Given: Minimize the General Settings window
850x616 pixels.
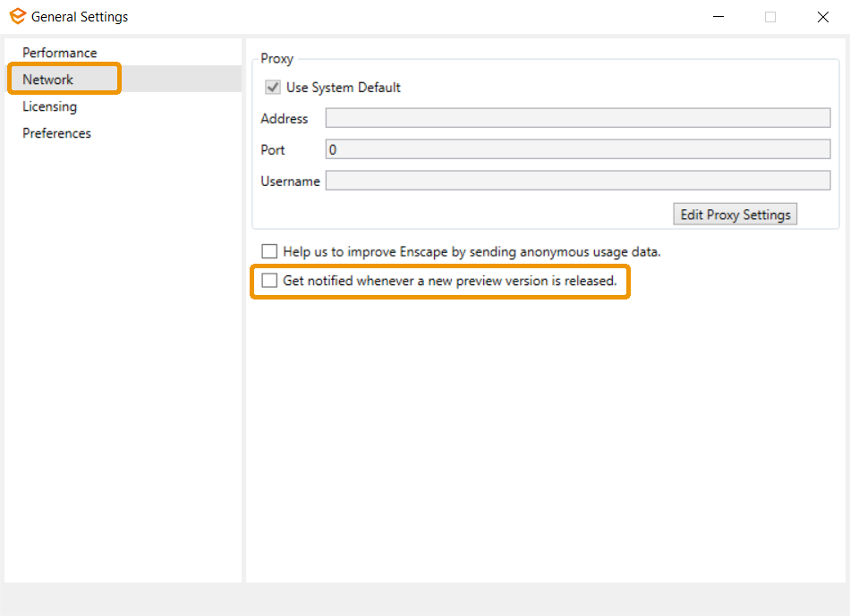Looking at the screenshot, I should [x=718, y=17].
